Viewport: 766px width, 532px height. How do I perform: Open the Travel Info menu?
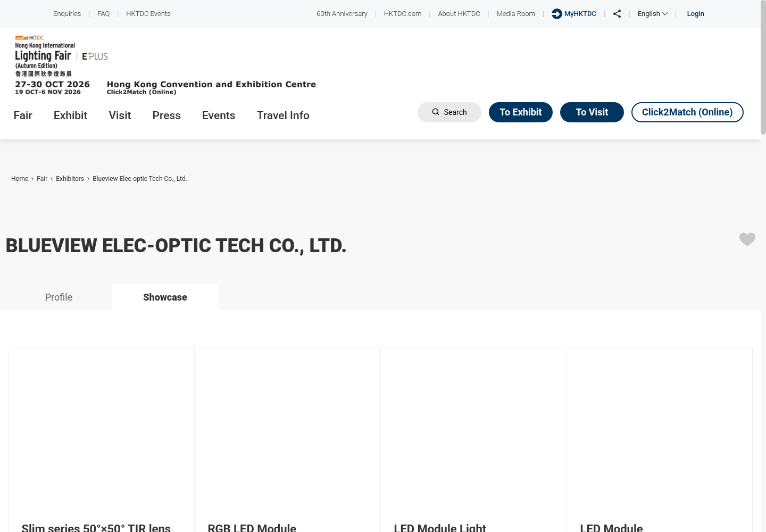click(283, 115)
